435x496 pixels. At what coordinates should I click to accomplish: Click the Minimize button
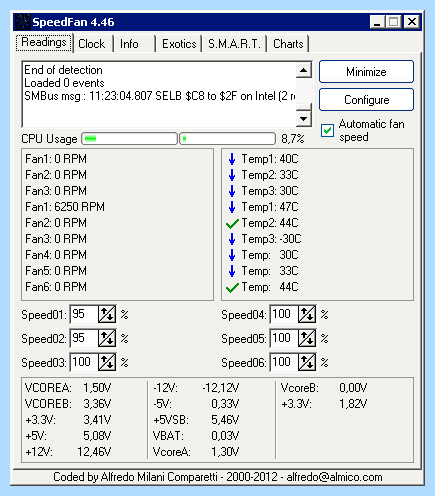[x=366, y=72]
